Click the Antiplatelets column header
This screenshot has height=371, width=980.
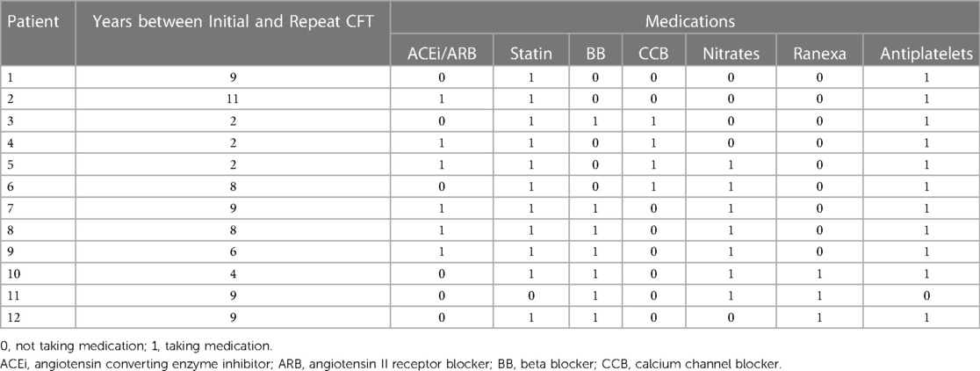point(920,54)
